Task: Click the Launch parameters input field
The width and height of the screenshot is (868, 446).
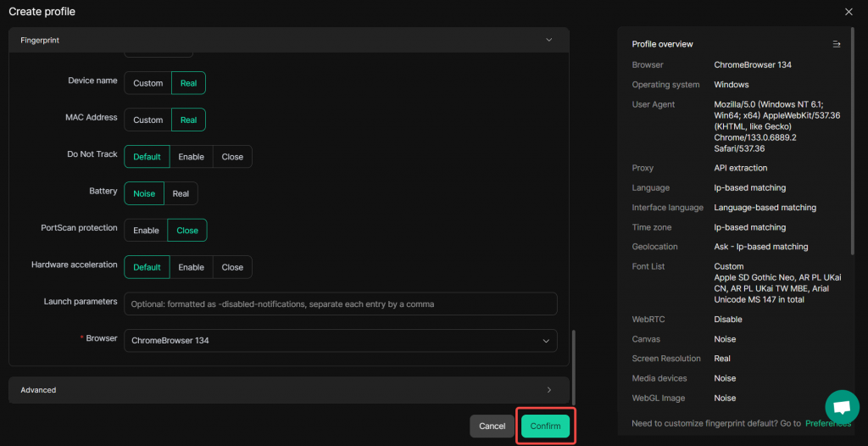Action: click(340, 304)
